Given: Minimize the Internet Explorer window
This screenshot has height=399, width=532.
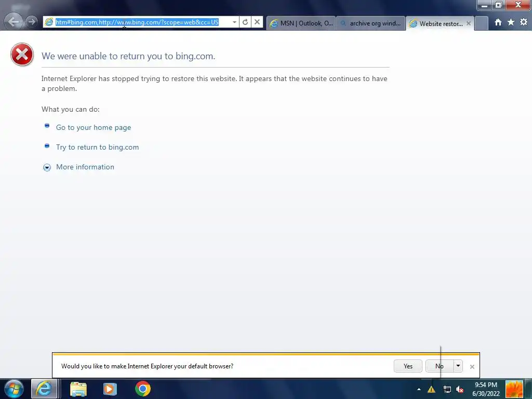Looking at the screenshot, I should [485, 5].
